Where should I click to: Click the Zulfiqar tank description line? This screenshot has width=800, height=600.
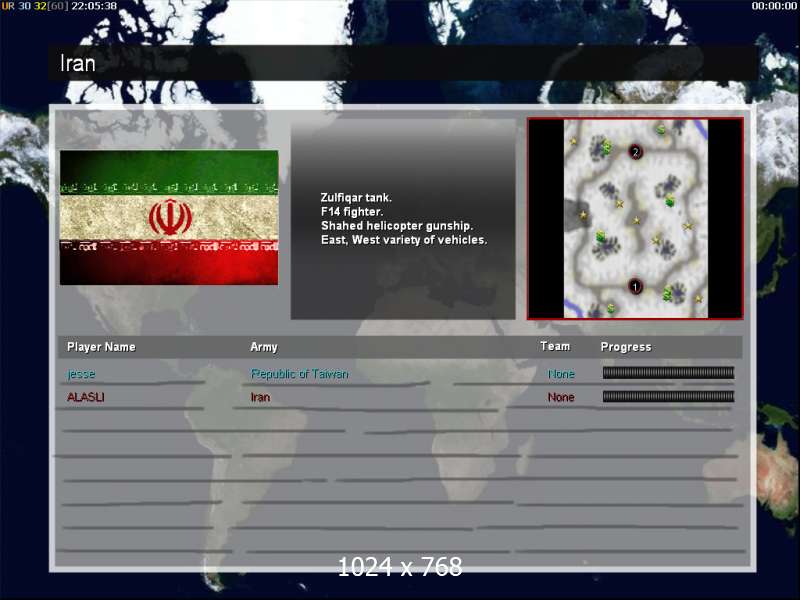[x=356, y=197]
